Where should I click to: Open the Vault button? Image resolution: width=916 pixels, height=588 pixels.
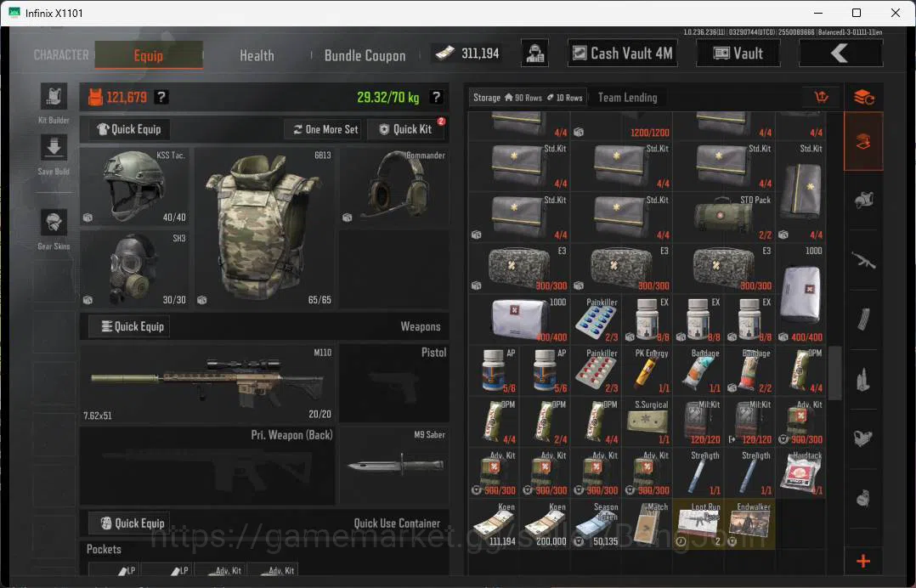click(738, 54)
